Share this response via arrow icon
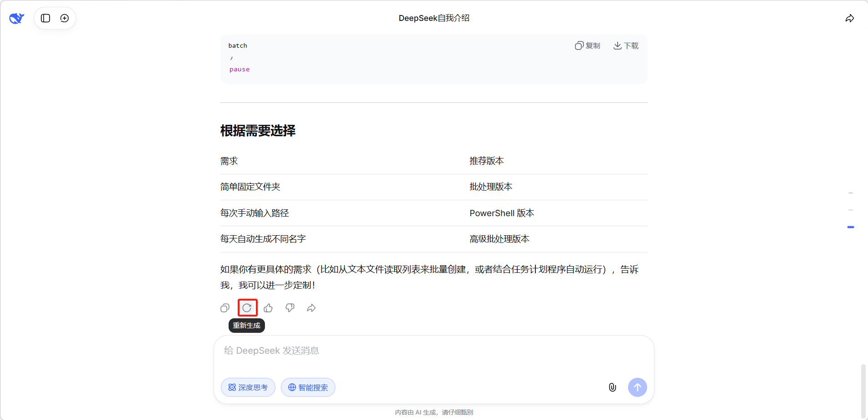This screenshot has height=420, width=868. [311, 308]
